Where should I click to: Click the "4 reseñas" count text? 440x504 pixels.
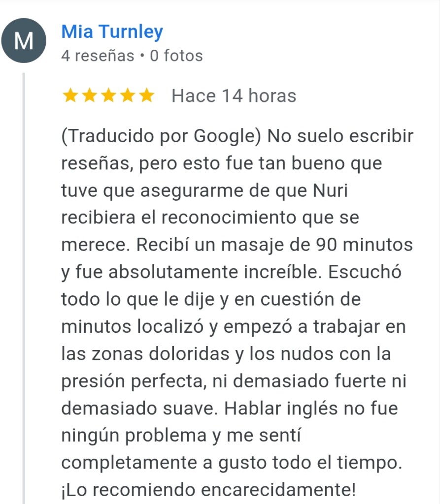[x=98, y=56]
